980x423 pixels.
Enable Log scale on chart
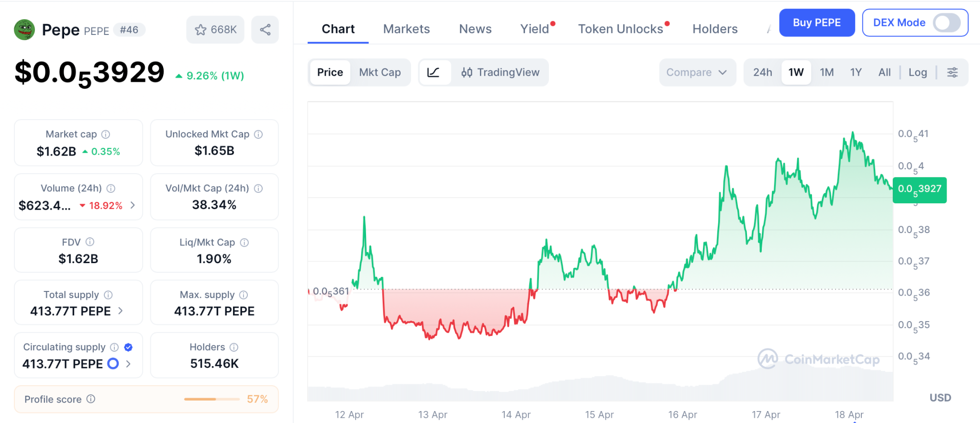[917, 72]
